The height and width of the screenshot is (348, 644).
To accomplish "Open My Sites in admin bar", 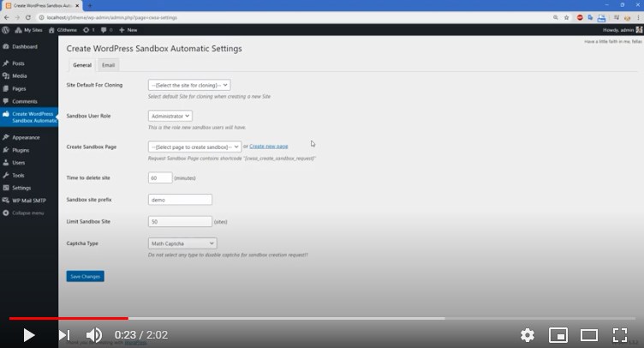I will (29, 30).
